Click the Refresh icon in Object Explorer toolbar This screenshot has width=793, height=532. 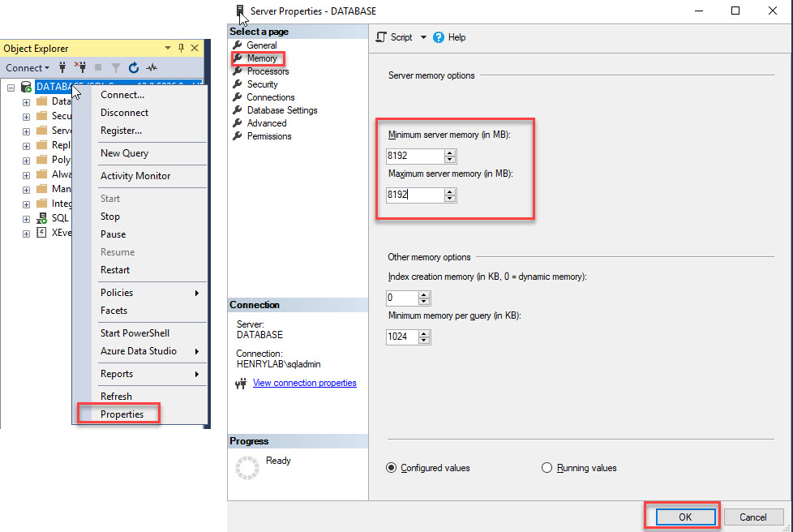(x=134, y=68)
